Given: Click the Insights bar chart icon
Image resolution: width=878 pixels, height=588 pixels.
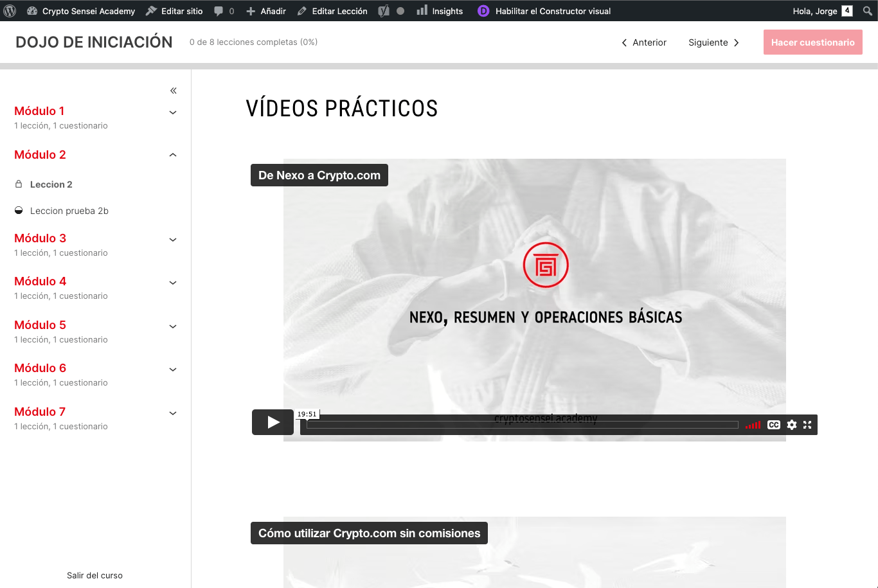Looking at the screenshot, I should tap(422, 10).
